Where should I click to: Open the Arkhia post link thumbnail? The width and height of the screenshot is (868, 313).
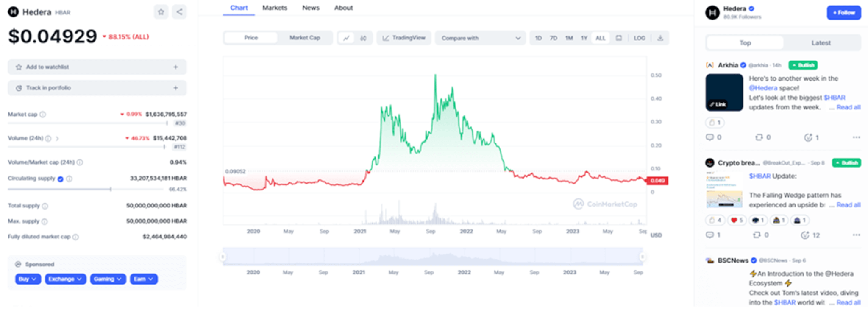click(x=724, y=92)
